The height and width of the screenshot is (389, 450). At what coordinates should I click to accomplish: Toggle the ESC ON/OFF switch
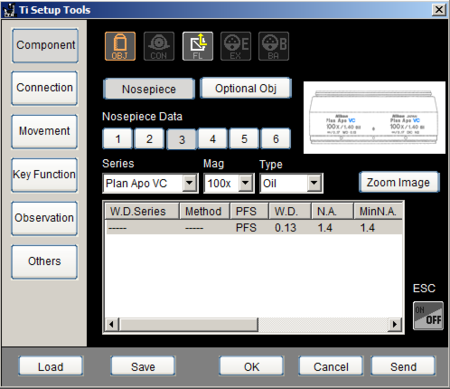(428, 315)
